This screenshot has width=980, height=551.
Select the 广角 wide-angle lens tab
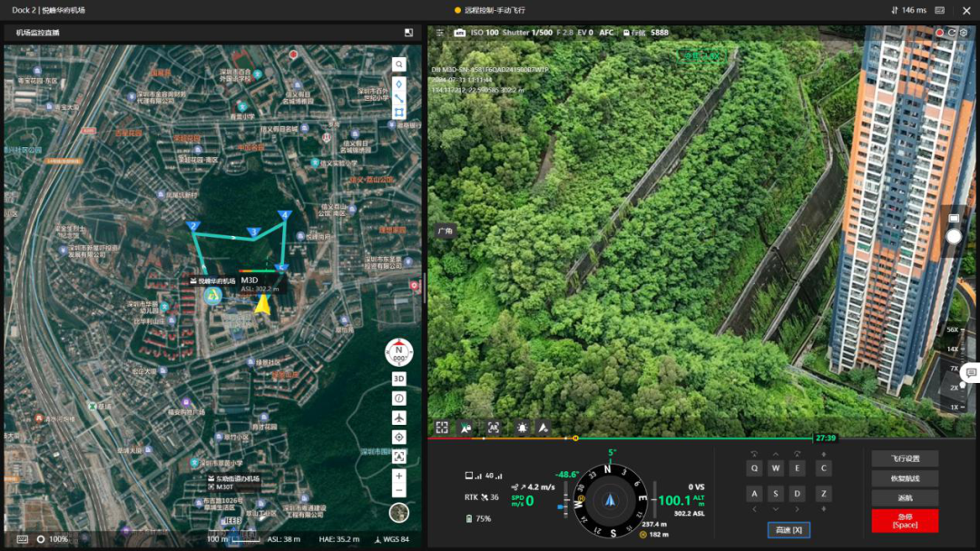[445, 231]
